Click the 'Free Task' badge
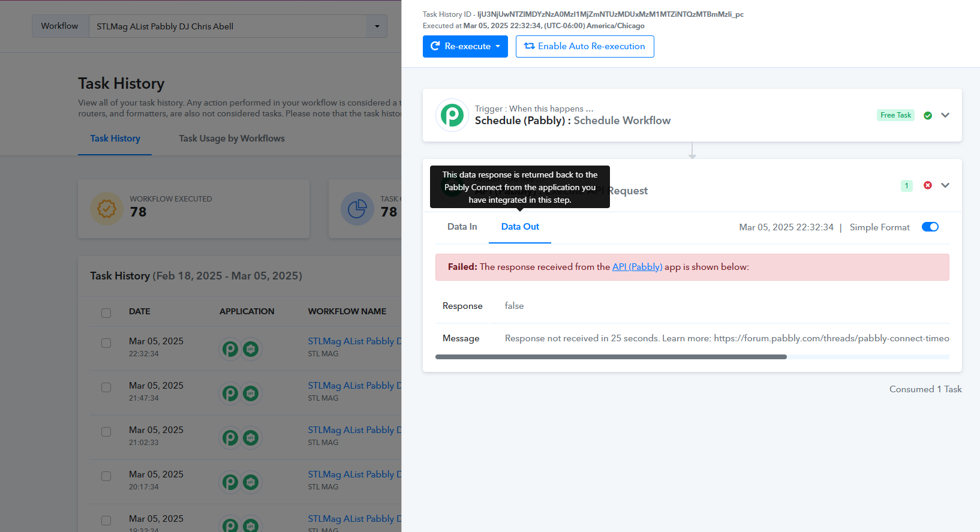This screenshot has width=980, height=532. pos(895,115)
